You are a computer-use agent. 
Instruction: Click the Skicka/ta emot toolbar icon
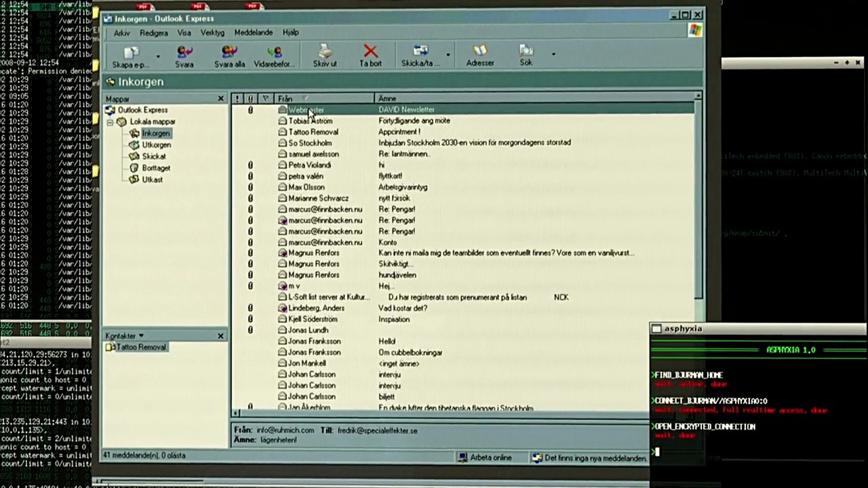point(420,52)
